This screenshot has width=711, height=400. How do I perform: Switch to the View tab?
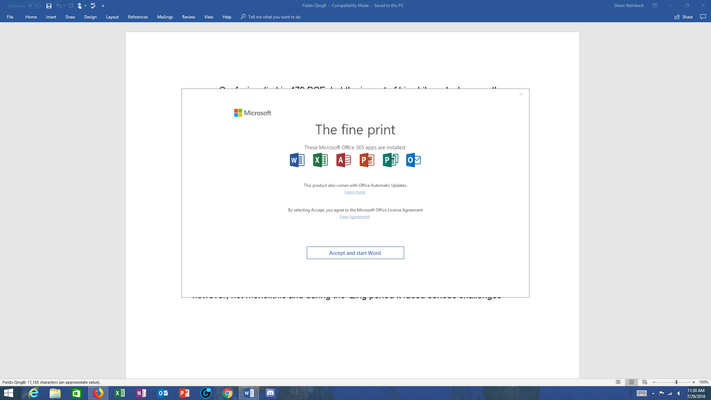coord(208,17)
